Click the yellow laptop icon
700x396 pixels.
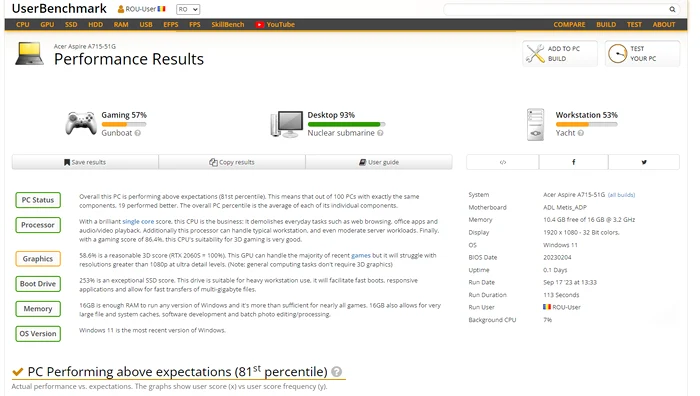[29, 54]
